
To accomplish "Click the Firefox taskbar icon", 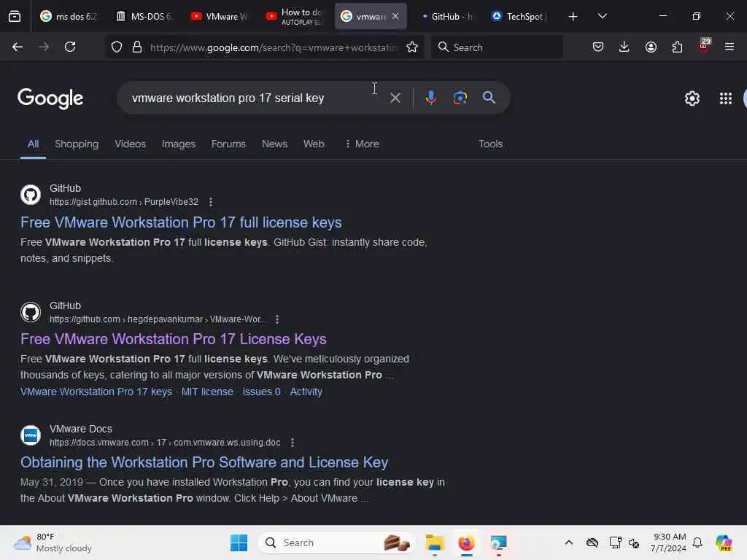I will tap(466, 542).
